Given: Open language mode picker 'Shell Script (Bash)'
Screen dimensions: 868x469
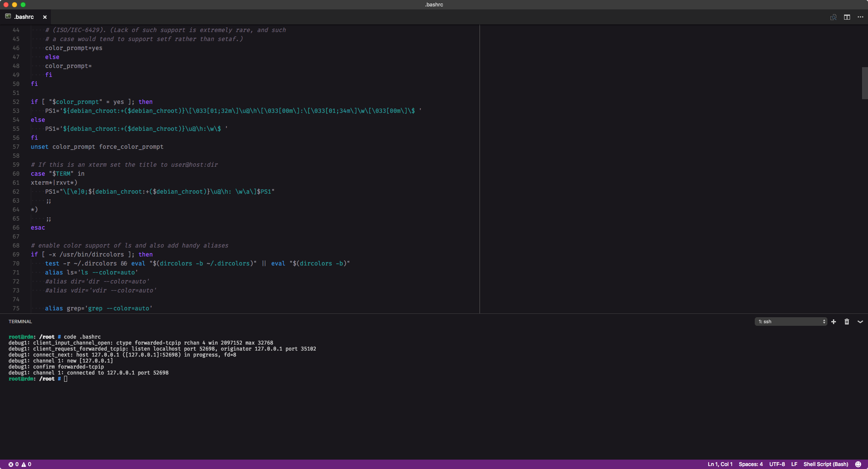Looking at the screenshot, I should [825, 464].
